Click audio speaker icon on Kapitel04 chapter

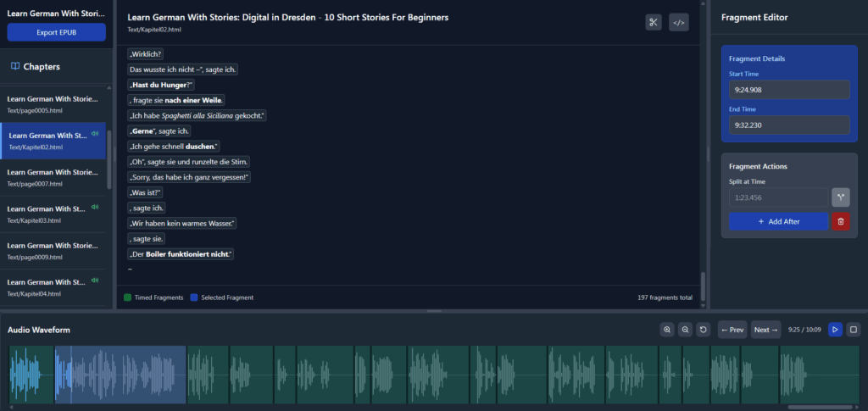pos(95,280)
